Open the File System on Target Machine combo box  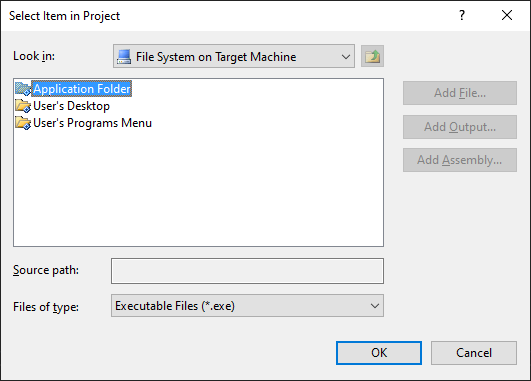pyautogui.click(x=234, y=56)
